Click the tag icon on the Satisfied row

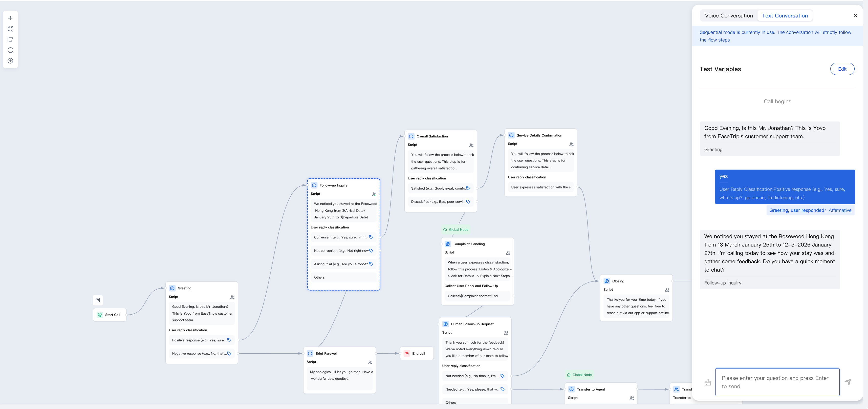coord(468,189)
